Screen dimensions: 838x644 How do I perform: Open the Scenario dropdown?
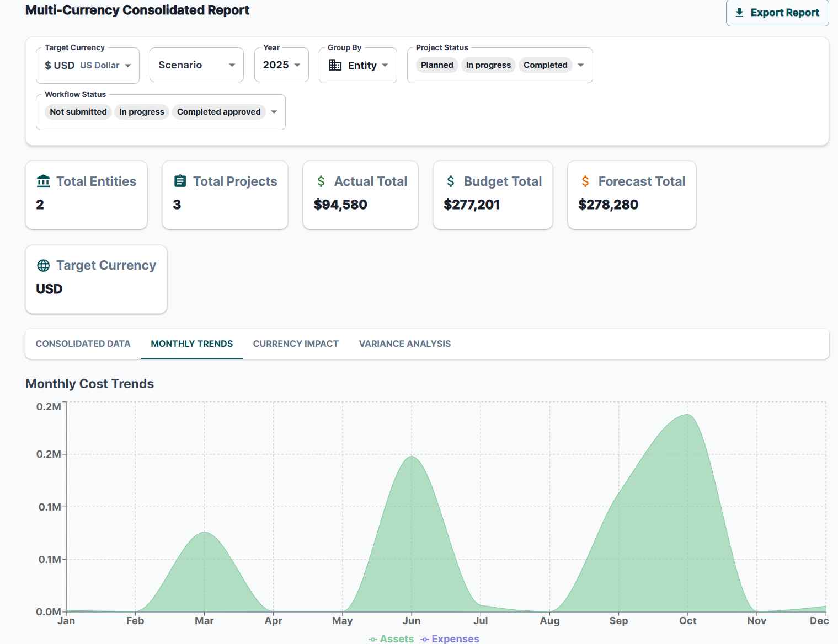[x=196, y=65]
